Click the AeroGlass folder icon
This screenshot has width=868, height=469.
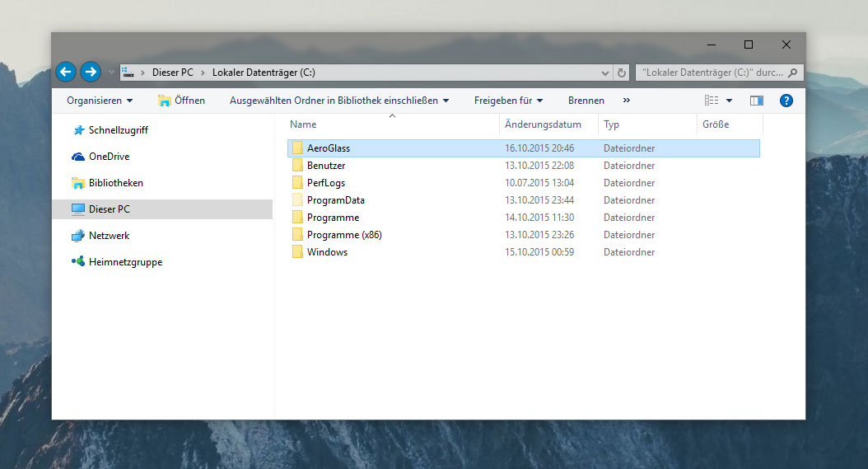tap(297, 148)
